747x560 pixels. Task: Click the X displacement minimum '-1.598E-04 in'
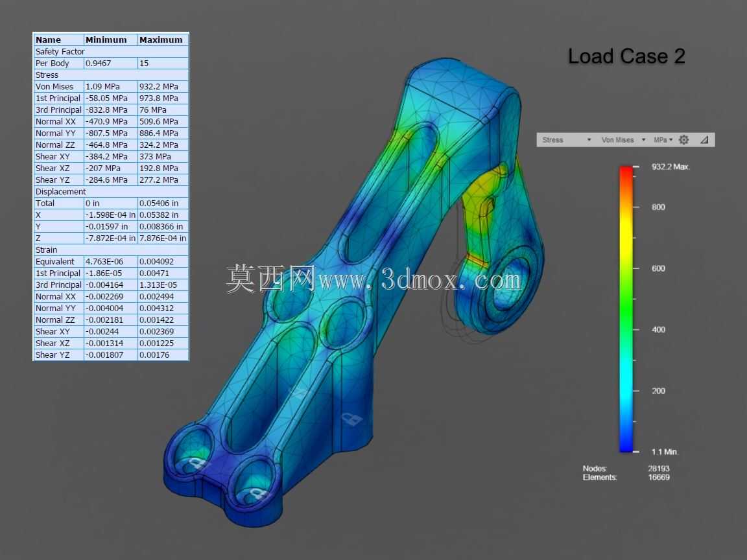click(x=110, y=215)
